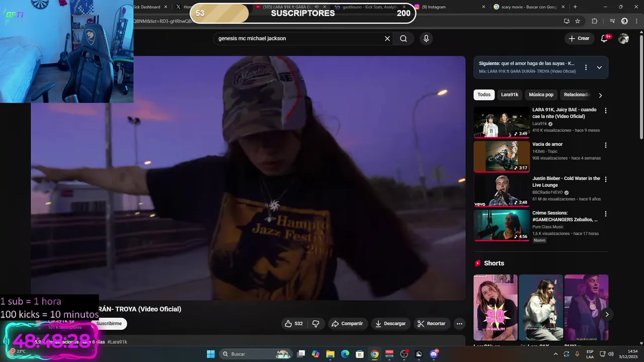The height and width of the screenshot is (362, 644).
Task: Open taskbar volume control
Action: pyautogui.click(x=611, y=354)
